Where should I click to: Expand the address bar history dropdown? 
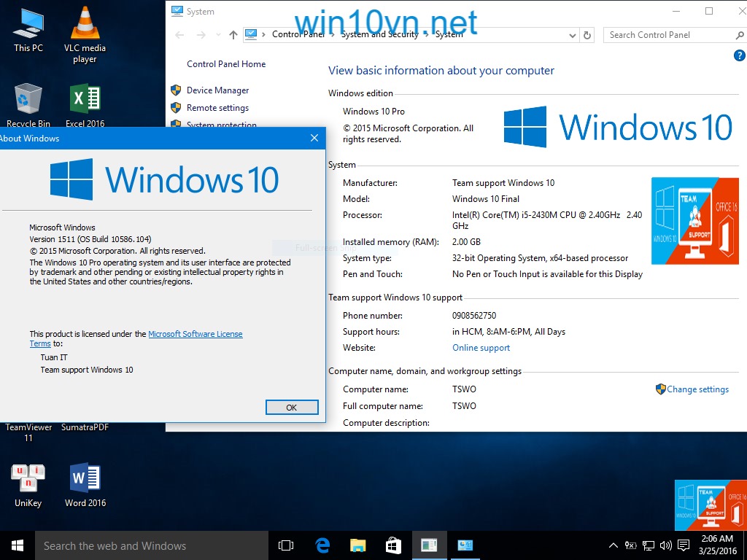[x=572, y=35]
